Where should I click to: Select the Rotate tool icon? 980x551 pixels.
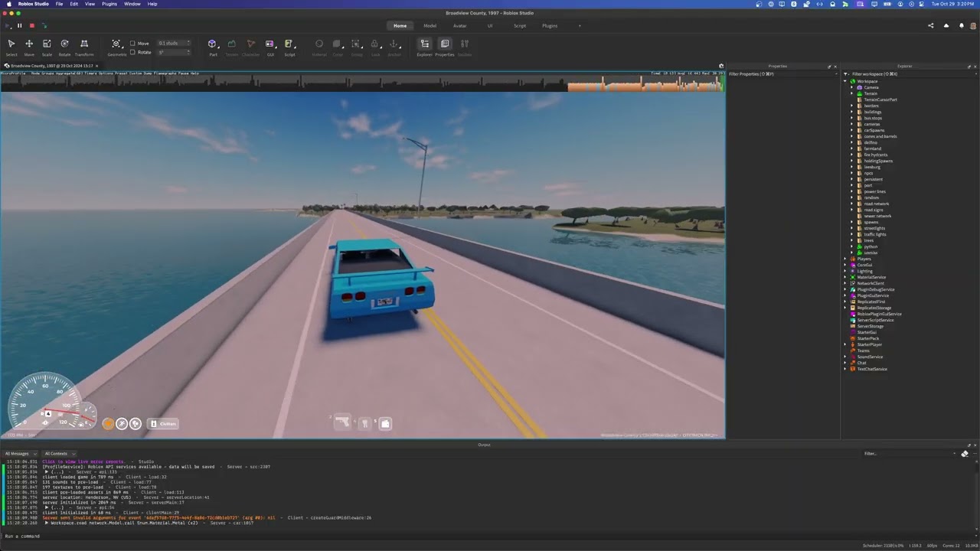(x=64, y=47)
